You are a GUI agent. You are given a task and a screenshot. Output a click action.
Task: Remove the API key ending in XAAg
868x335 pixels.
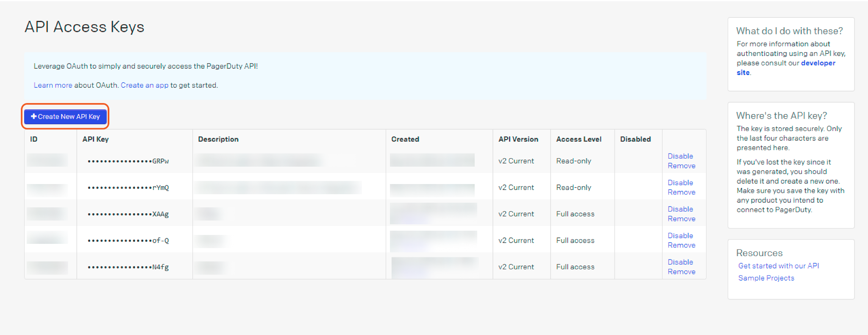[681, 219]
